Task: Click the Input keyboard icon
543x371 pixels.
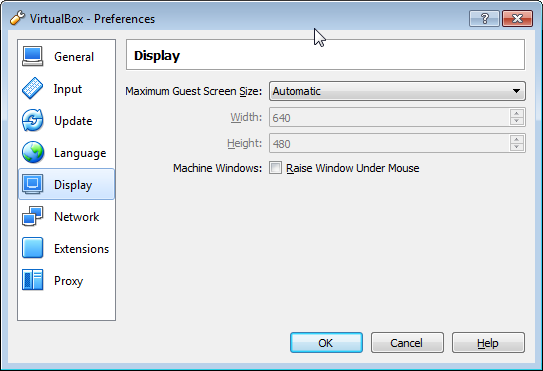Action: point(33,88)
